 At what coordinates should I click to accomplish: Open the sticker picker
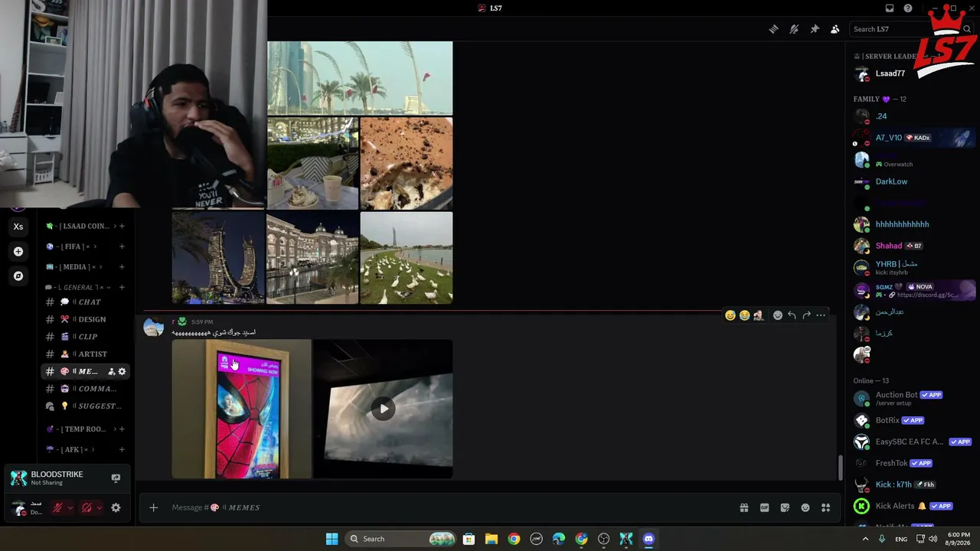(785, 507)
